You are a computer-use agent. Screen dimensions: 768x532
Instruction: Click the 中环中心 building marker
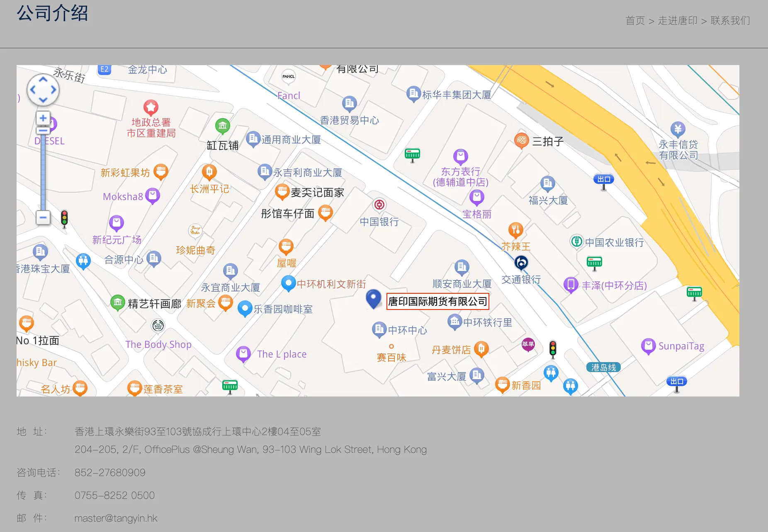(379, 329)
